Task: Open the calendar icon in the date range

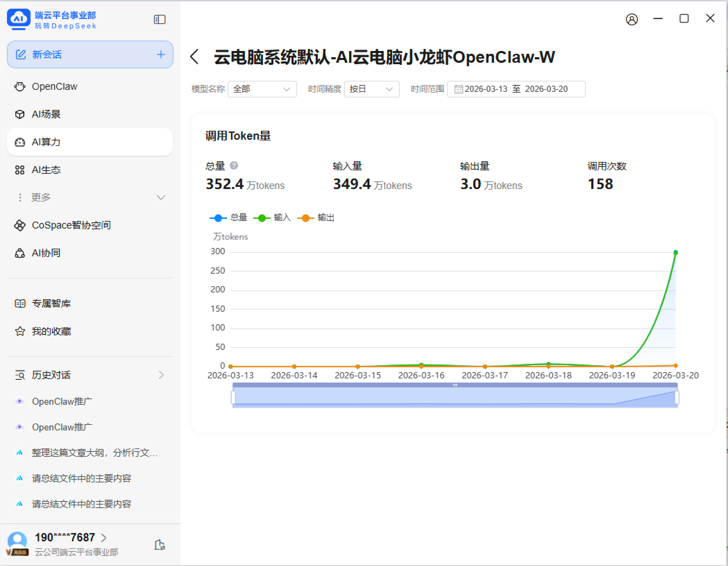Action: click(x=458, y=89)
